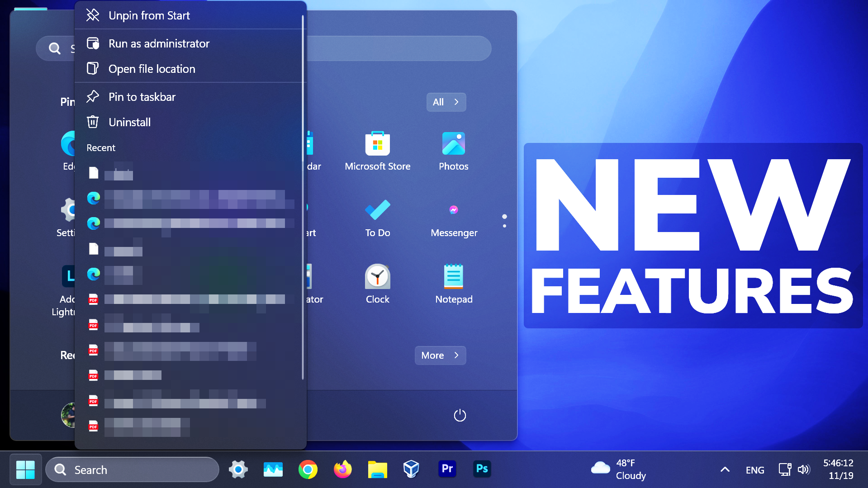Screen dimensions: 868x488
Task: Expand the All apps list
Action: tap(446, 102)
